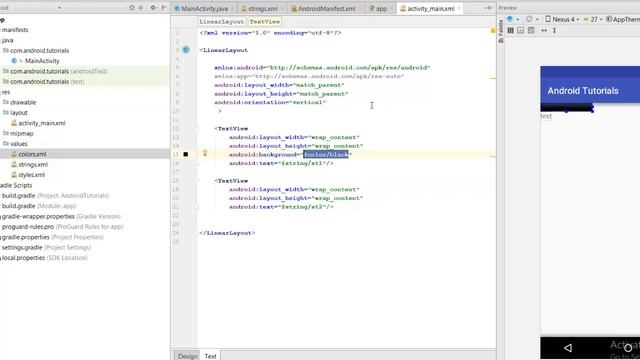The image size is (640, 360).
Task: Click the android:orientation="vertical" line
Action: pyautogui.click(x=270, y=102)
